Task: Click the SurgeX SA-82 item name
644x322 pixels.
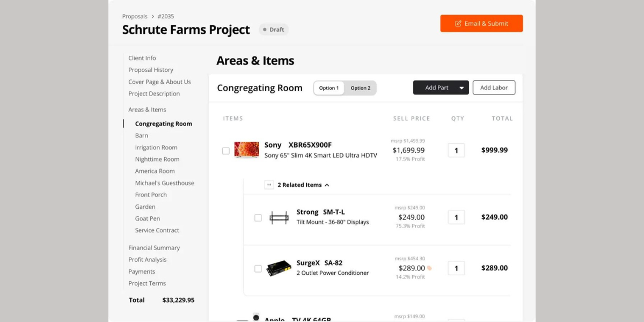Action: pos(319,262)
